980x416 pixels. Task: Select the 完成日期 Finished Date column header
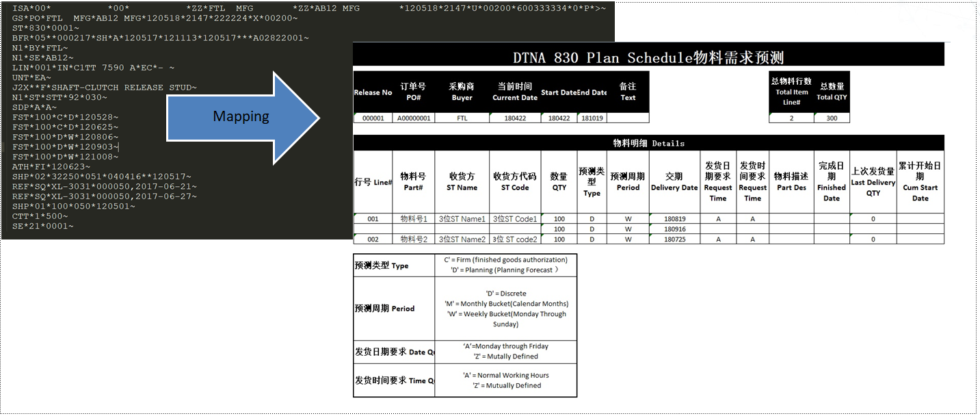click(x=832, y=182)
